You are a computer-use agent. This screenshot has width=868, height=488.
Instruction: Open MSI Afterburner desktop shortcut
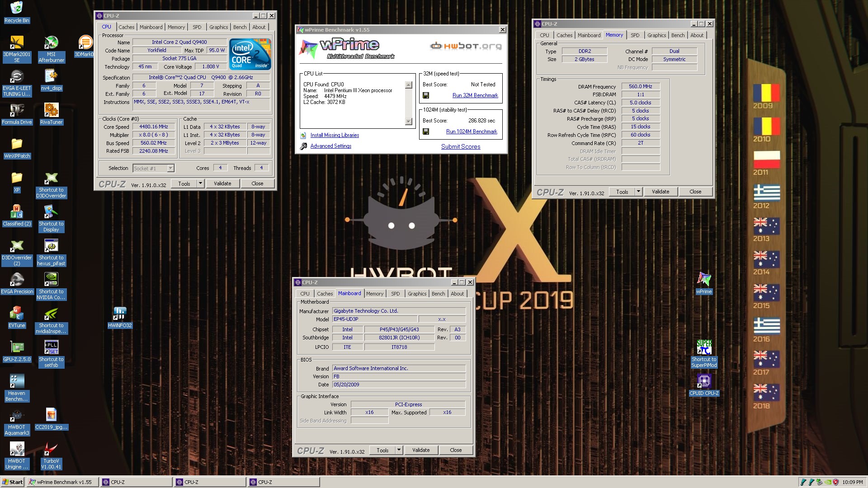51,49
